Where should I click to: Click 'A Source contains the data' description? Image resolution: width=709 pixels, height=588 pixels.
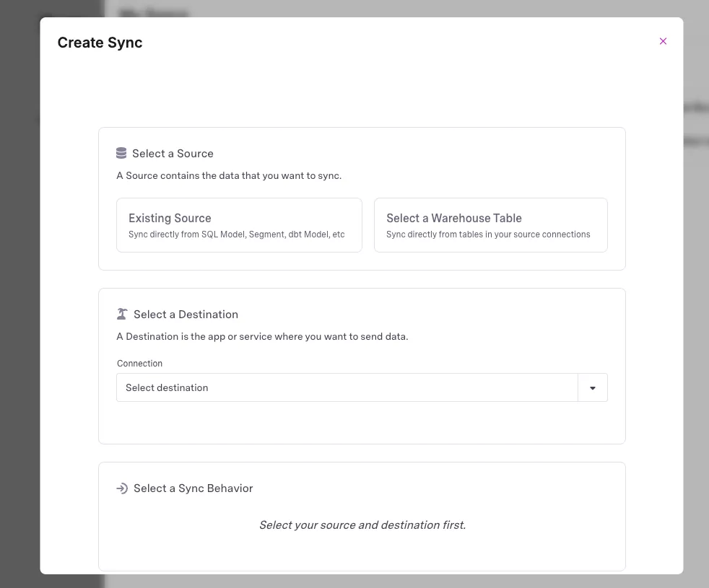coord(229,176)
